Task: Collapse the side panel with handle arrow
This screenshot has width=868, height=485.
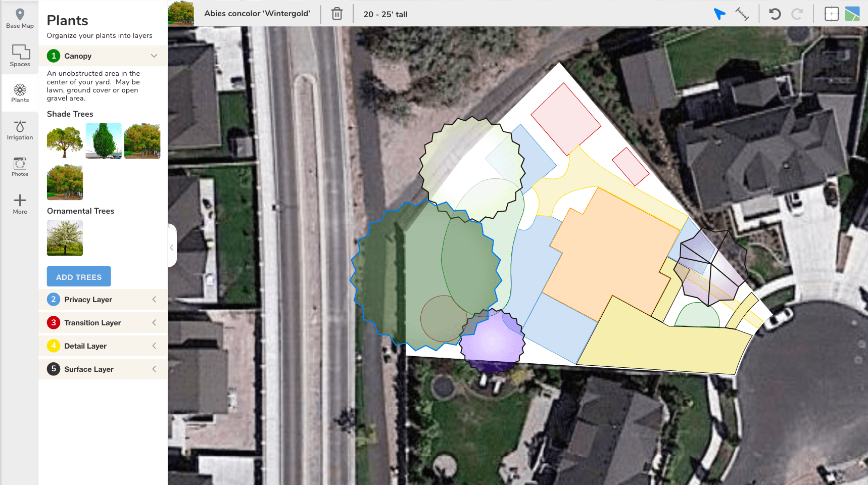Action: pyautogui.click(x=172, y=247)
